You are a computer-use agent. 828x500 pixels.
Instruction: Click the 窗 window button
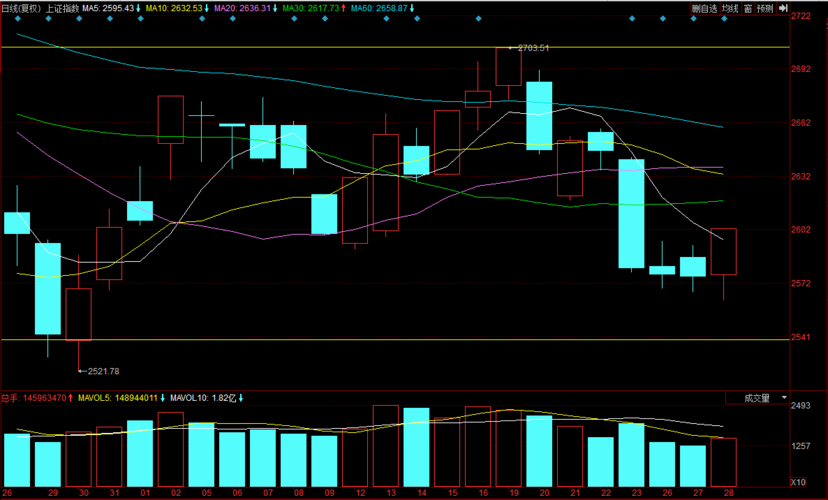tap(747, 8)
